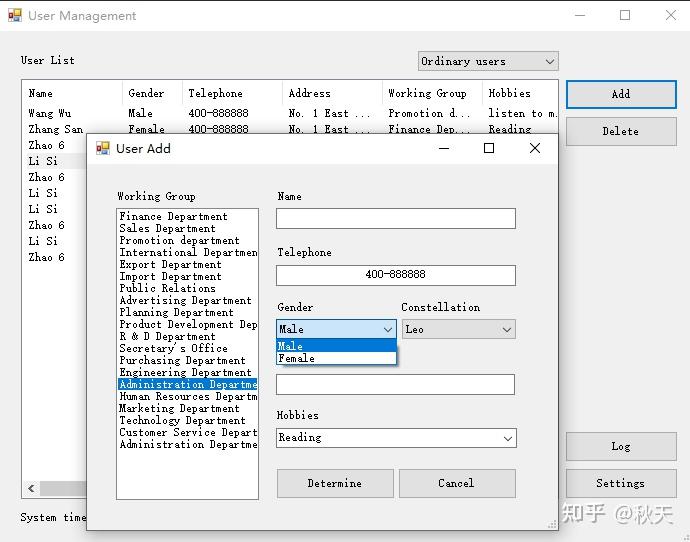The width and height of the screenshot is (690, 542).
Task: Click the Gender column header
Action: [152, 93]
